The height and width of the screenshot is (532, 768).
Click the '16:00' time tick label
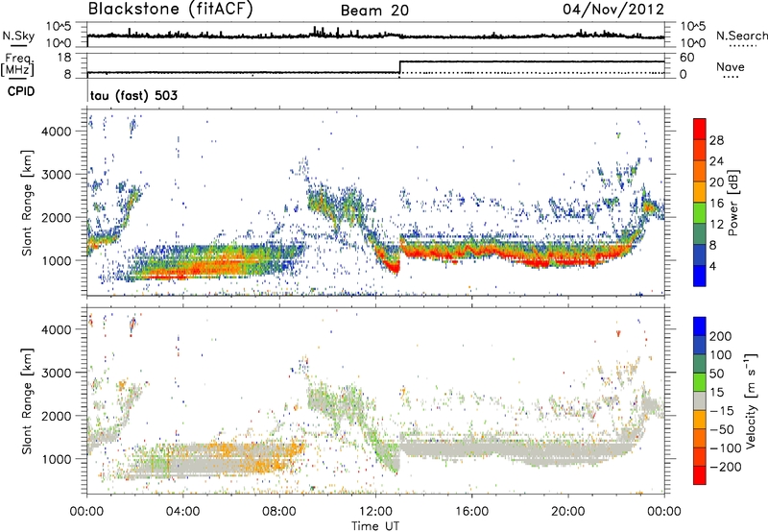point(472,512)
